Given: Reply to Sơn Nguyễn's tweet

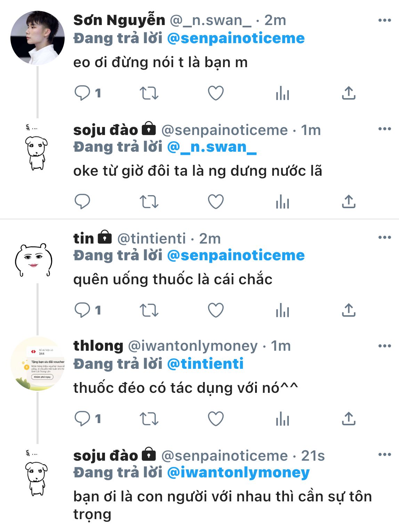Looking at the screenshot, I should [82, 93].
